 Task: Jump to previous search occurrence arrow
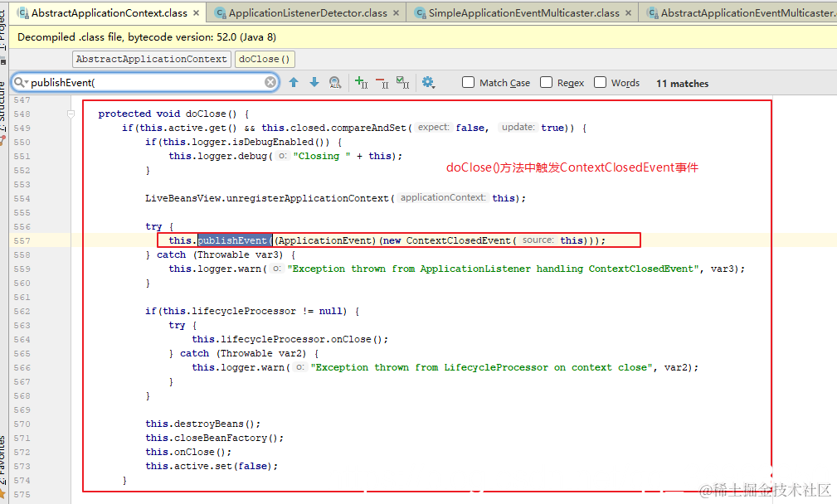(x=294, y=82)
